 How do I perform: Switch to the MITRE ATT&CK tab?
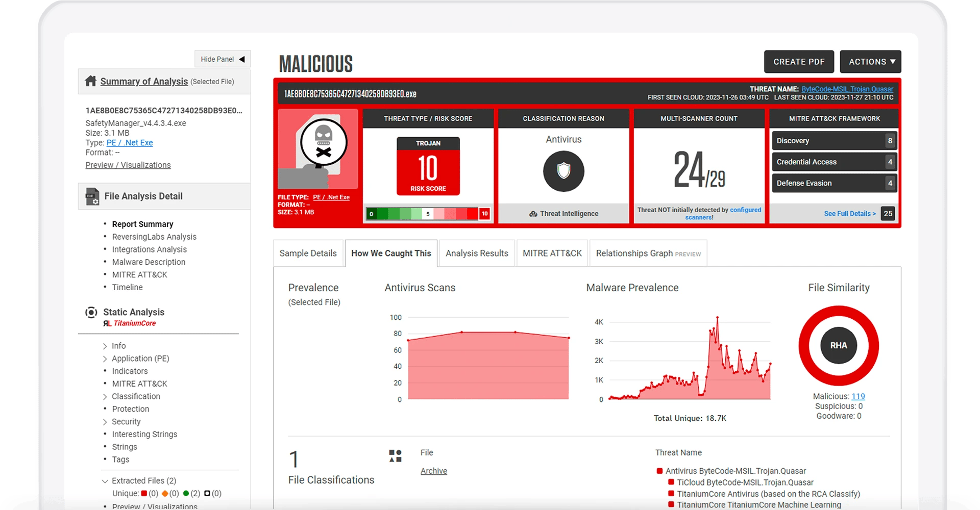pos(552,253)
